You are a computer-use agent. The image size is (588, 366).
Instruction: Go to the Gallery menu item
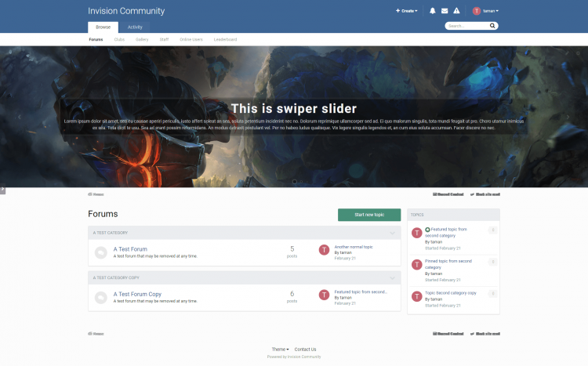tap(142, 39)
